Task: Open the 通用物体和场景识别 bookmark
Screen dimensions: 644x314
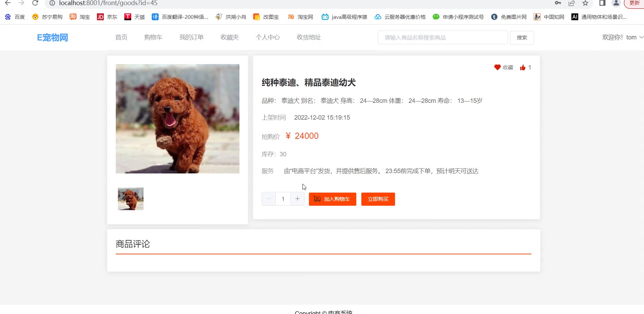Action: (x=599, y=17)
